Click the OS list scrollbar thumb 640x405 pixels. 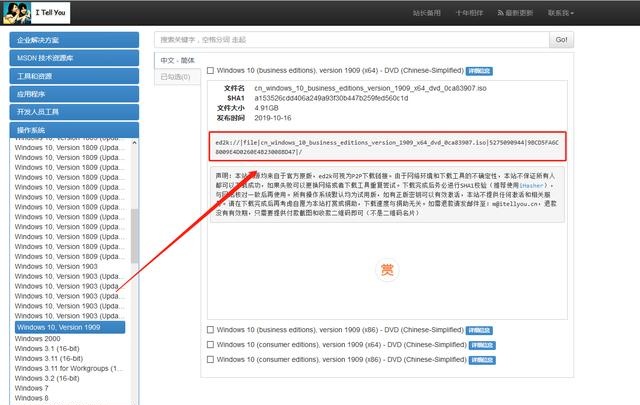pyautogui.click(x=134, y=236)
